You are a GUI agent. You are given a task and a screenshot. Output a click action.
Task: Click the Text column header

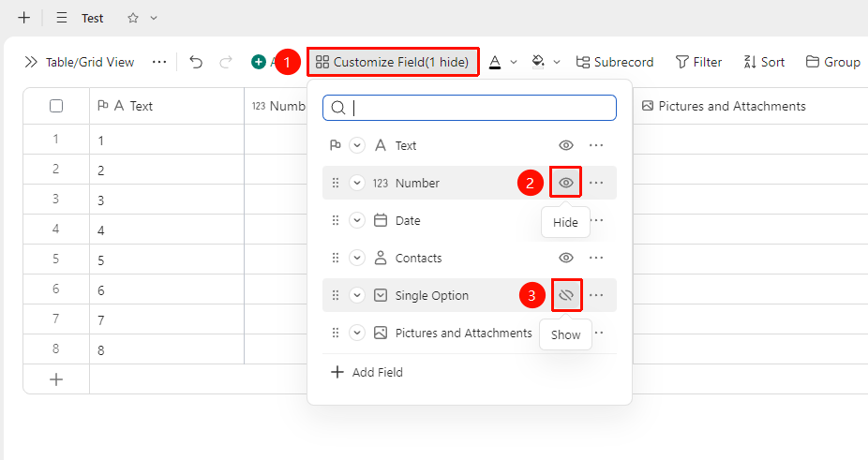167,106
